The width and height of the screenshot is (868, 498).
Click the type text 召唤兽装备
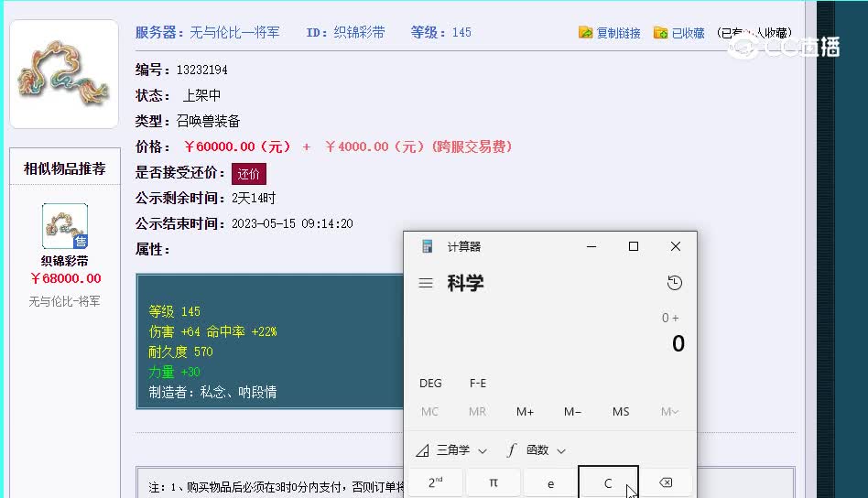[x=208, y=121]
